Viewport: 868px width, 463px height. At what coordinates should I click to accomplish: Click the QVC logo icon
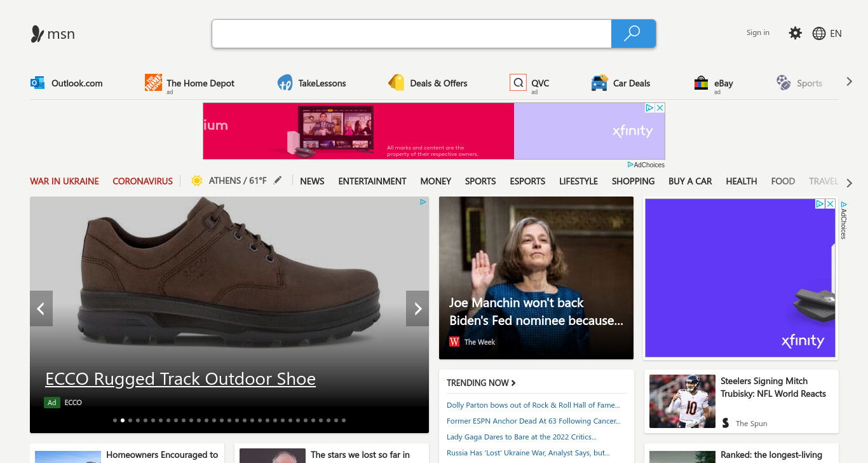(x=518, y=83)
